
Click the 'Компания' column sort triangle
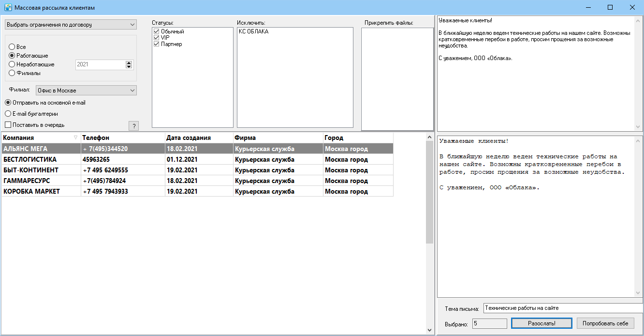[75, 137]
